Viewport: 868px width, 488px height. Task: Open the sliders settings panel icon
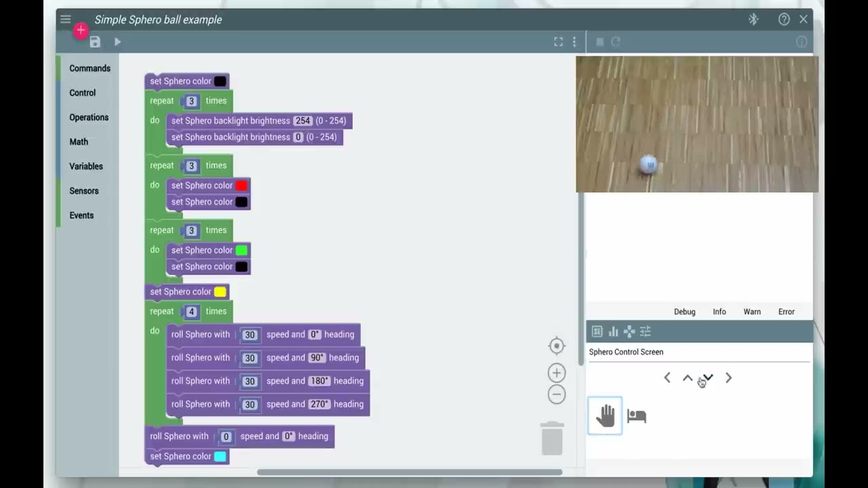(x=646, y=331)
